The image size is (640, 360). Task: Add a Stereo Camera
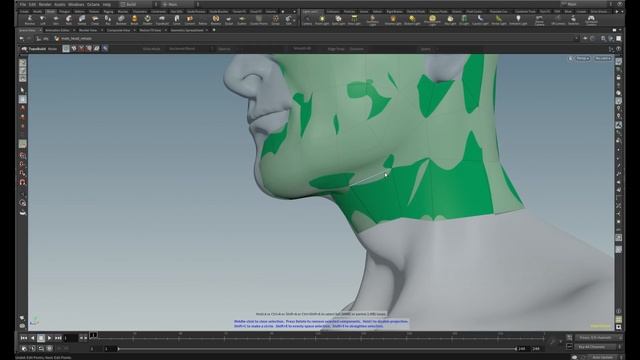click(539, 20)
